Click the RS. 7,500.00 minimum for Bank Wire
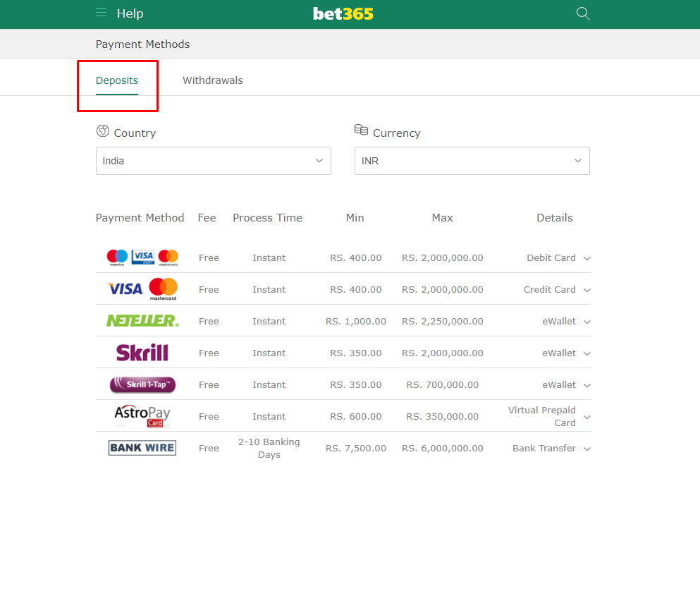 pyautogui.click(x=356, y=448)
